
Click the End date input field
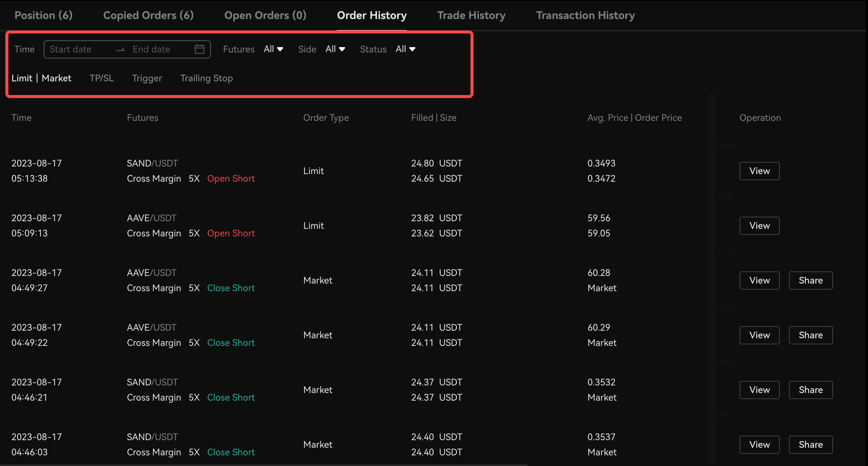click(x=151, y=49)
